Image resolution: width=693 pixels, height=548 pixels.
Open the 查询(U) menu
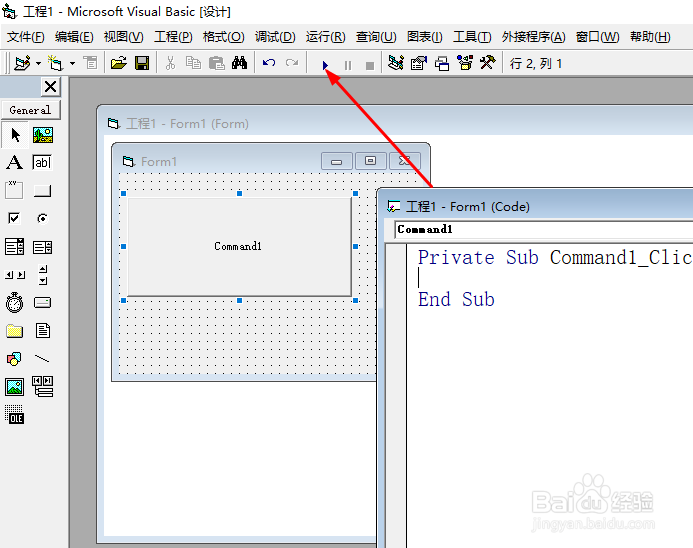tap(376, 37)
